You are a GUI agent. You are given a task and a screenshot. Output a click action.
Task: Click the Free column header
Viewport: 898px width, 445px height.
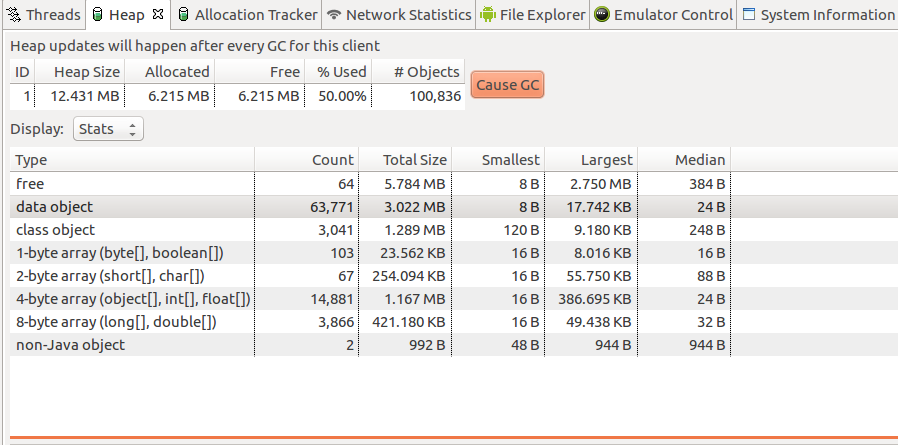tap(259, 72)
